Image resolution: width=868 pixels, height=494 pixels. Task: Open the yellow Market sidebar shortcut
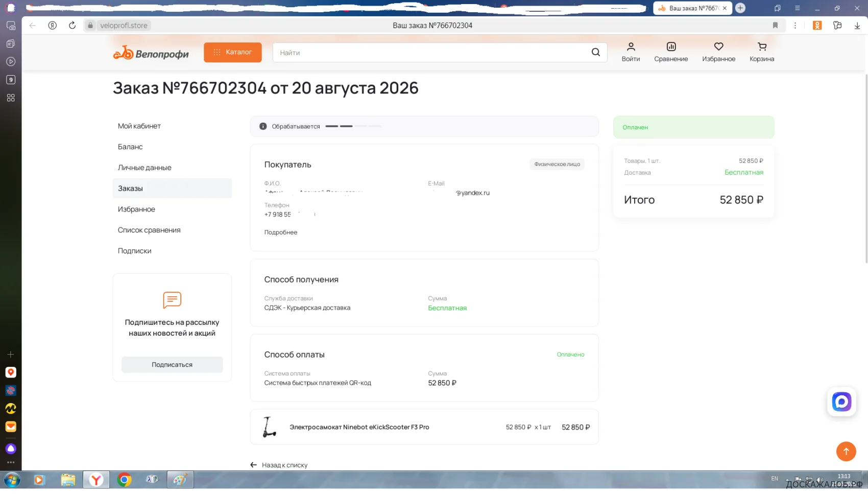[x=11, y=409]
